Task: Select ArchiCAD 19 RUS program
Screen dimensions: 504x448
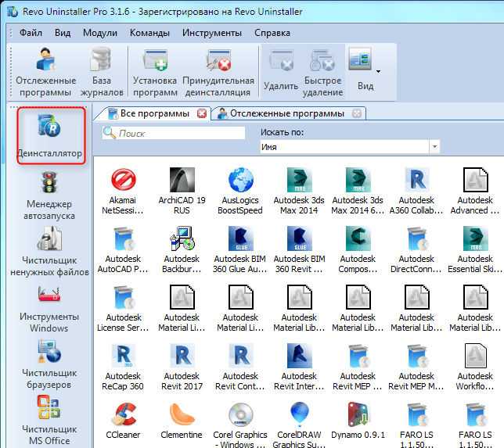Action: [x=182, y=191]
